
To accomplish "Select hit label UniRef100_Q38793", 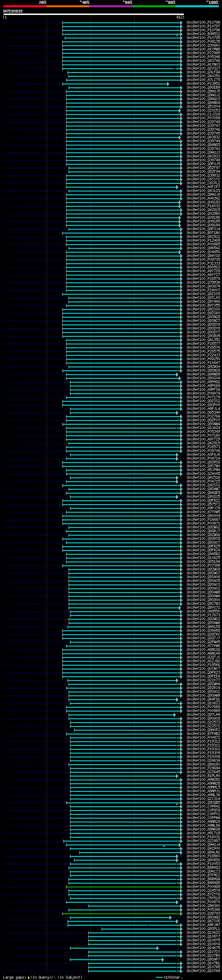I will point(203,913).
